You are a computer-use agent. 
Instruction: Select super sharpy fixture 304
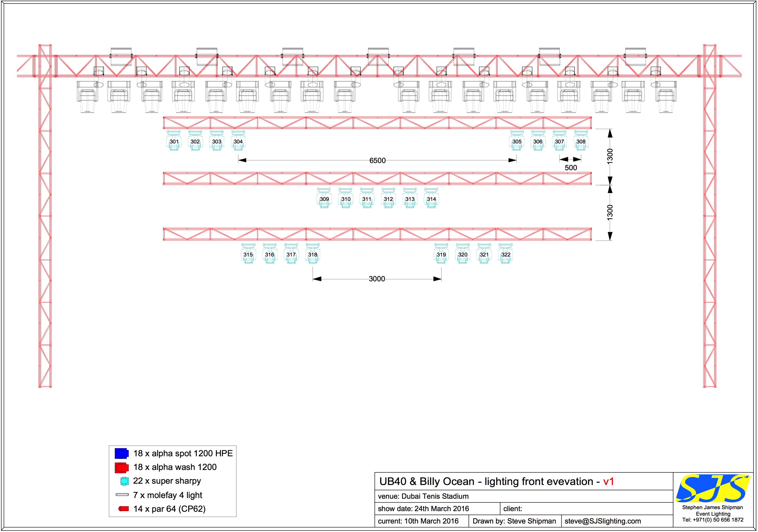[238, 141]
